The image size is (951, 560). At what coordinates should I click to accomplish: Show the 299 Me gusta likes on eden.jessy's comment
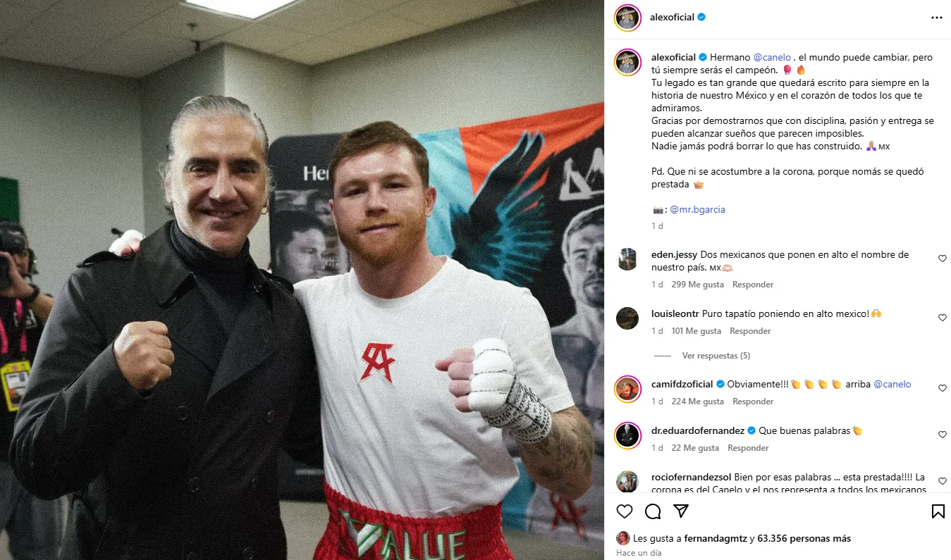coord(697,285)
